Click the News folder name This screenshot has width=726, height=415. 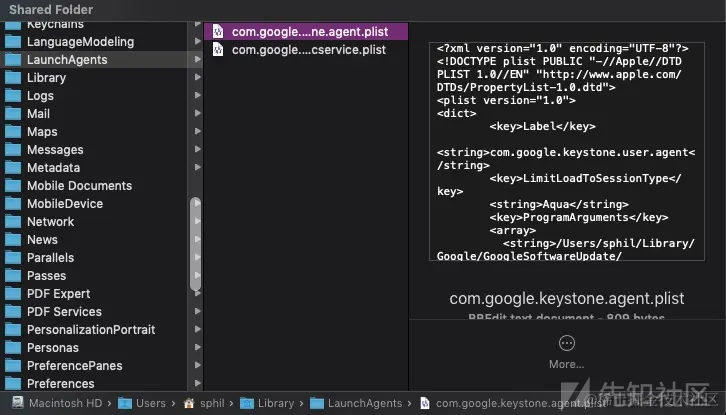(42, 240)
